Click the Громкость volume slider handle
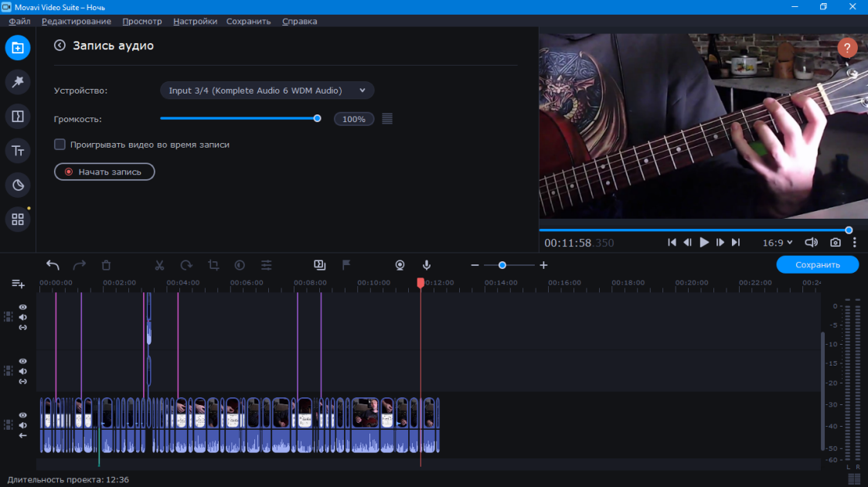868x487 pixels. click(x=317, y=118)
